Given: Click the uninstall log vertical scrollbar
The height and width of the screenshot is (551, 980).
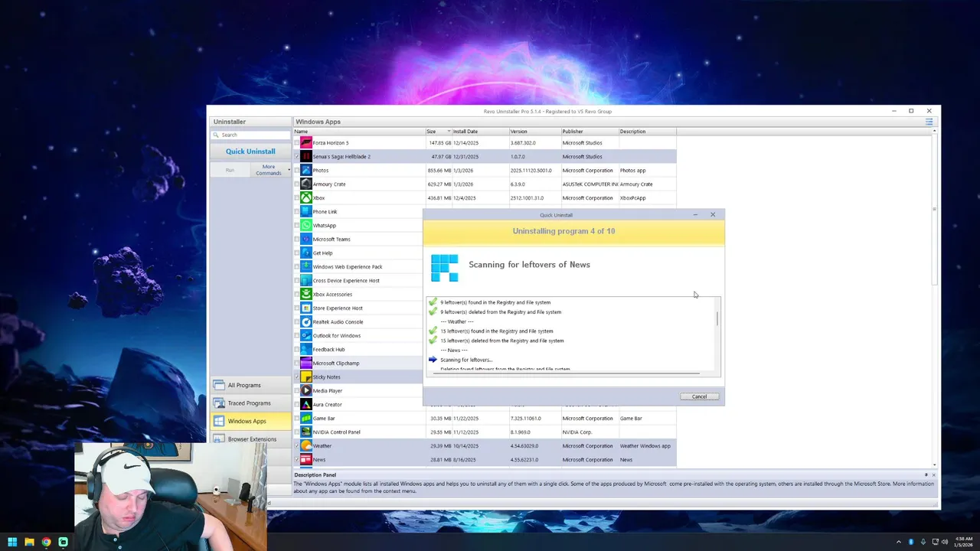Looking at the screenshot, I should [717, 318].
